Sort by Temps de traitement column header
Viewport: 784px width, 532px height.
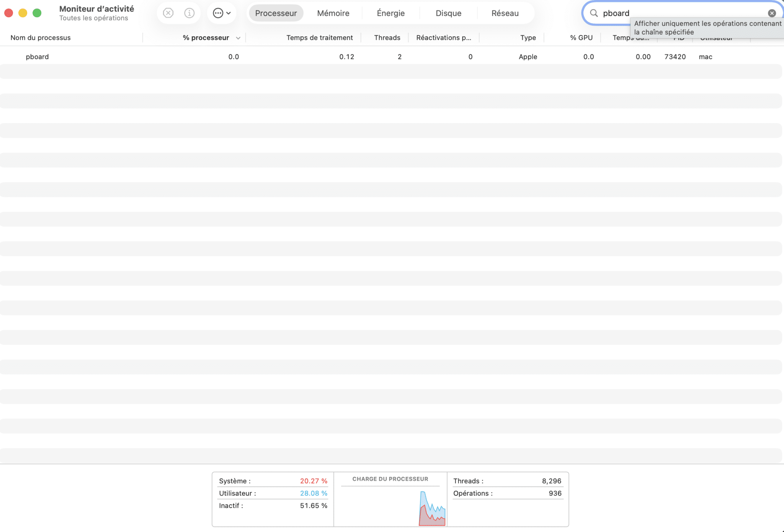click(x=319, y=37)
